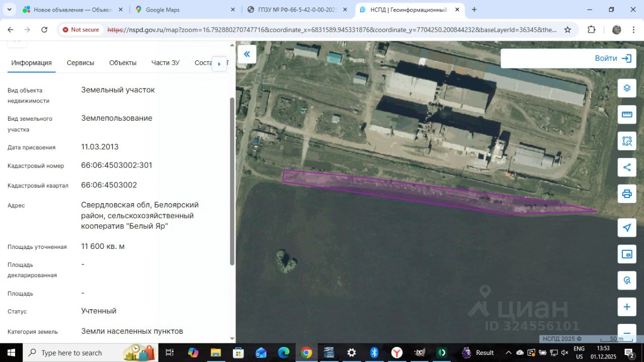Open the cursor identify tool on map
The height and width of the screenshot is (362, 644).
click(x=627, y=281)
